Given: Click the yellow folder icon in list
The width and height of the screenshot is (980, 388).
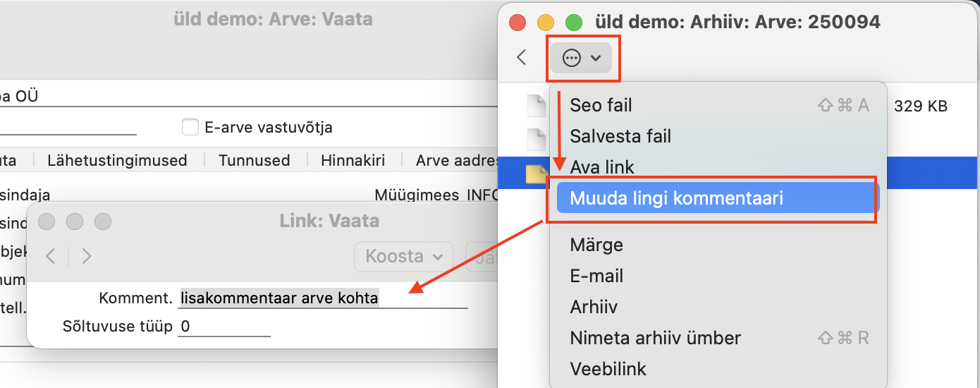Looking at the screenshot, I should click(x=537, y=173).
